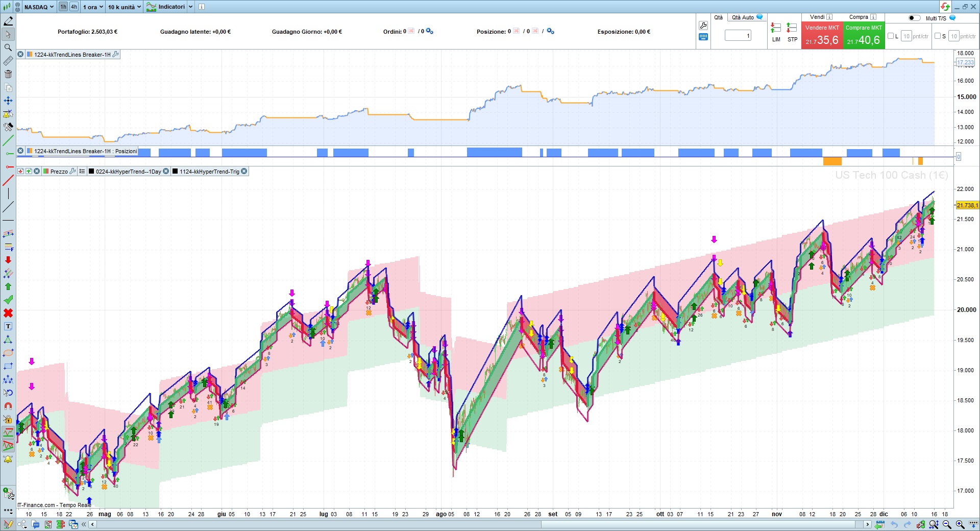Image resolution: width=980 pixels, height=531 pixels.
Task: Select the green checkmark tool
Action: tap(8, 300)
